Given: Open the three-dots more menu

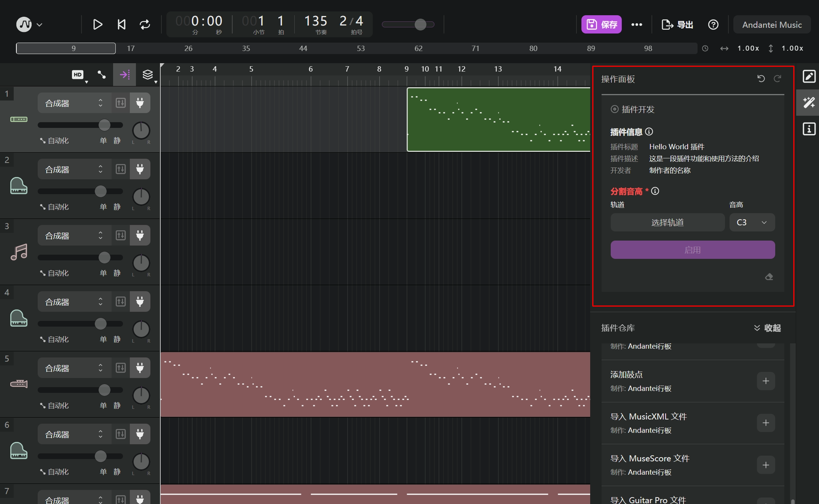Looking at the screenshot, I should pyautogui.click(x=637, y=25).
